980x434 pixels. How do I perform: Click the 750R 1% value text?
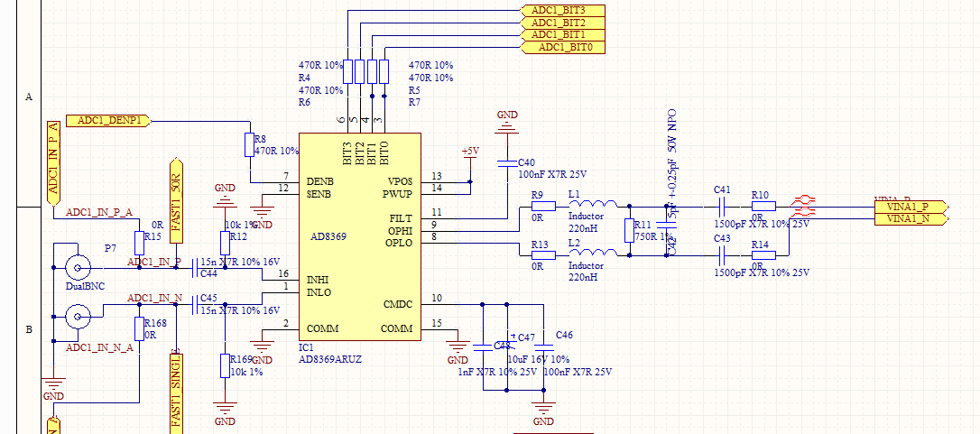pos(654,236)
